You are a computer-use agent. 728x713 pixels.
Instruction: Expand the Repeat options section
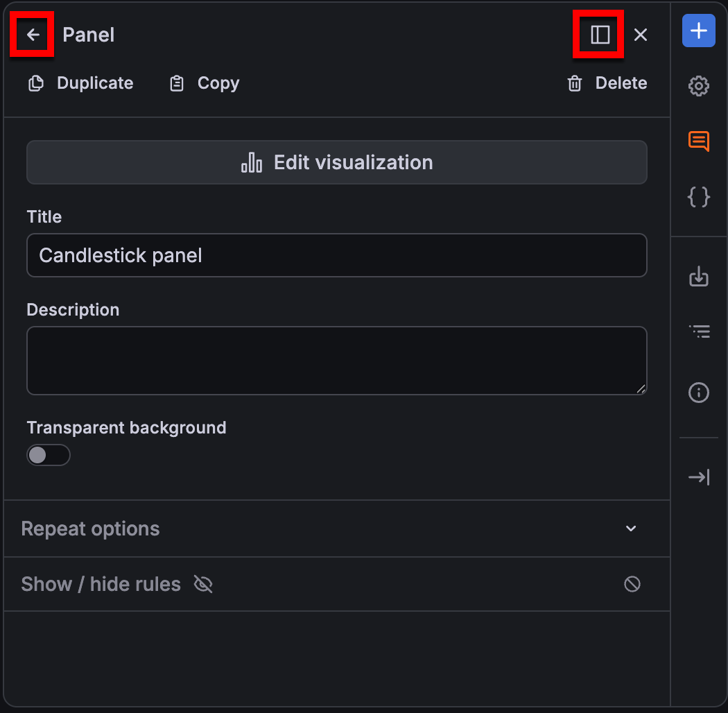[337, 529]
